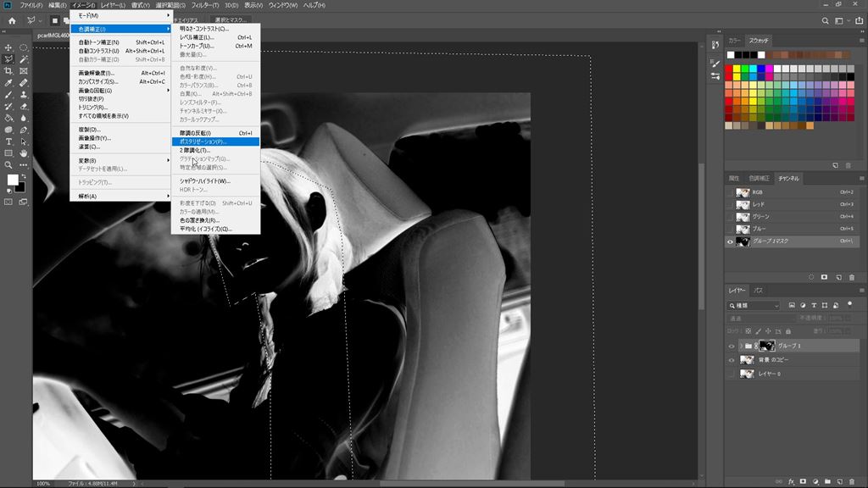
Task: Select the Horizontal Type tool
Action: pyautogui.click(x=8, y=141)
